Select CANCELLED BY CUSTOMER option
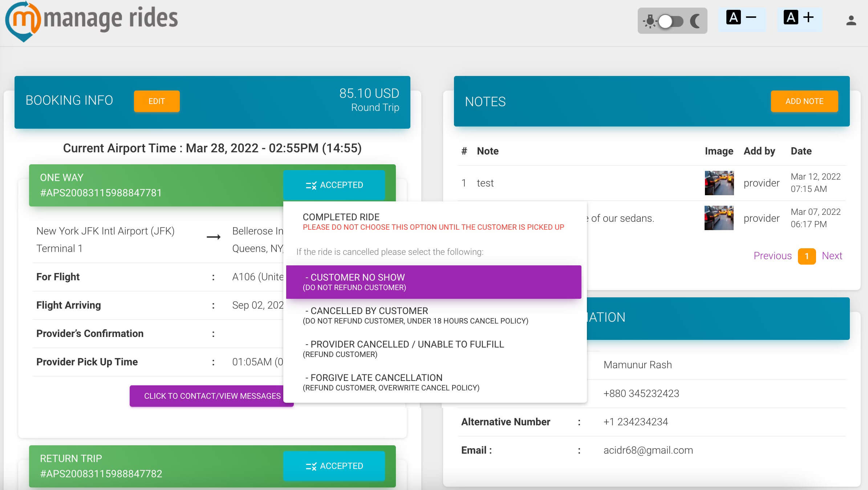The height and width of the screenshot is (490, 868). coord(434,316)
